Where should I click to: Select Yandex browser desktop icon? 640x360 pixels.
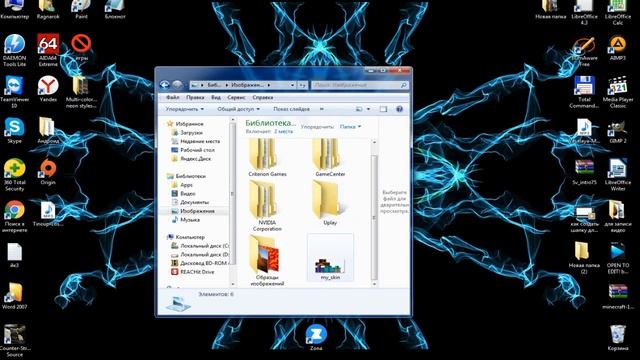coord(48,89)
